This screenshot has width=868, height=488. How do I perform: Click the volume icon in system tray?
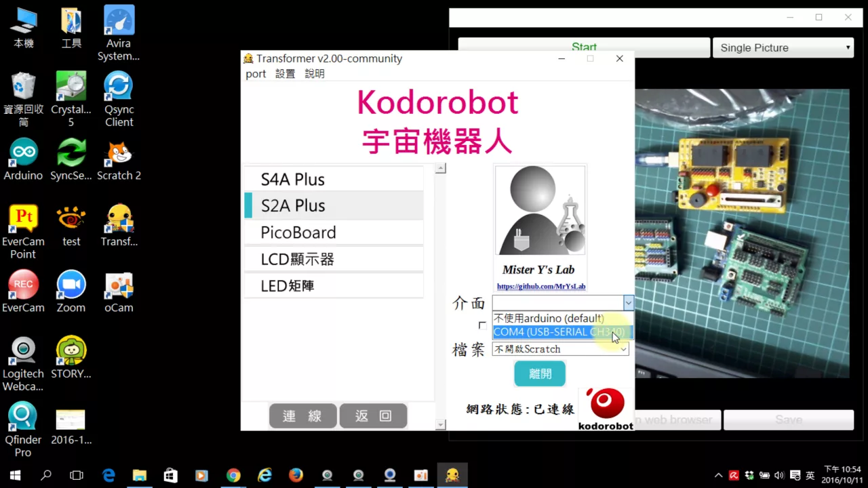pos(780,476)
